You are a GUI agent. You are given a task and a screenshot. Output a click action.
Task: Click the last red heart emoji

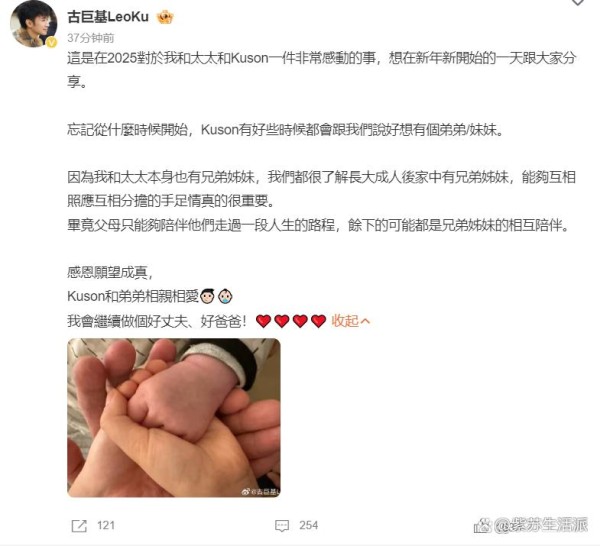[x=318, y=321]
